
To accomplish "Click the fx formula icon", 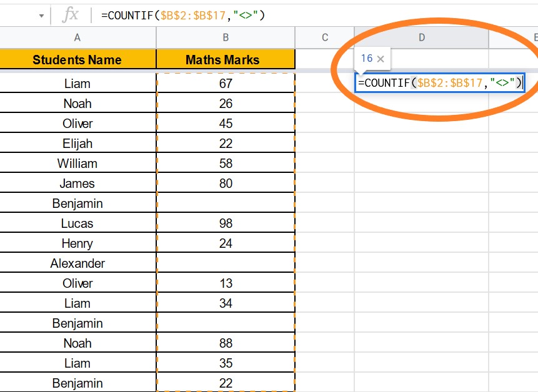I will 70,15.
